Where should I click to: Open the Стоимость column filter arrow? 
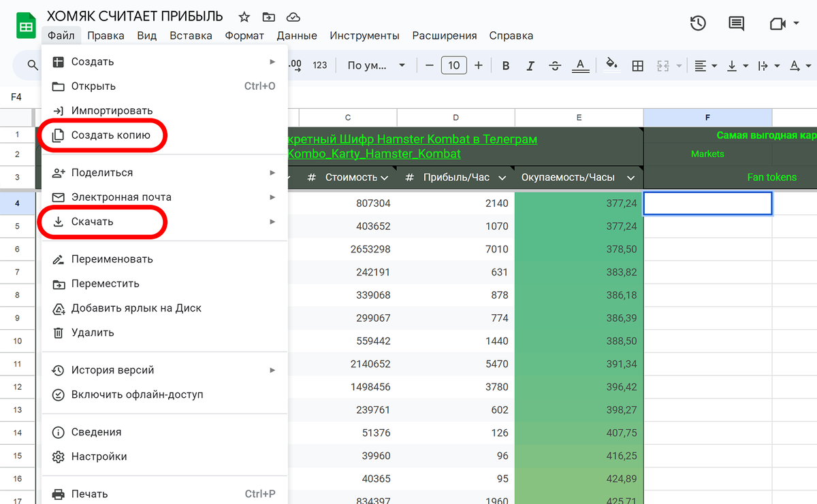point(385,178)
